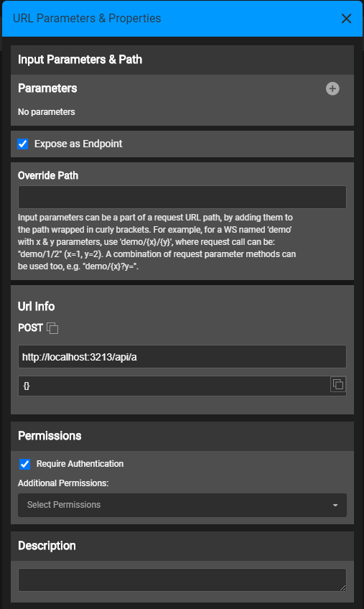Click the dropdown arrow for Additional Permissions
364x609 pixels.
(335, 506)
